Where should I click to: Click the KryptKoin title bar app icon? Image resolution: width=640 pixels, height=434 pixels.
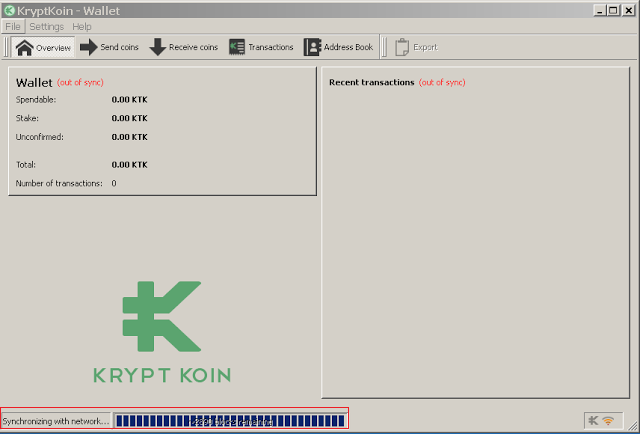point(9,10)
